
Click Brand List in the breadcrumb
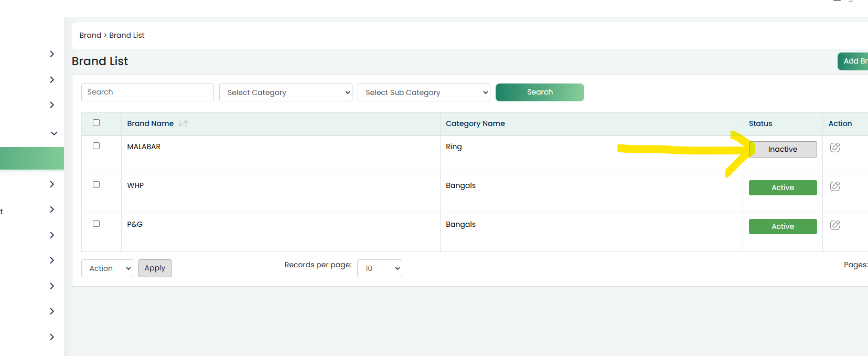click(127, 35)
